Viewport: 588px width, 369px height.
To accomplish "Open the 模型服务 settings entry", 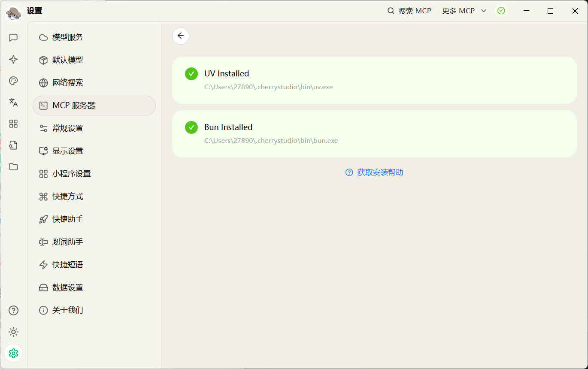I will (x=67, y=37).
